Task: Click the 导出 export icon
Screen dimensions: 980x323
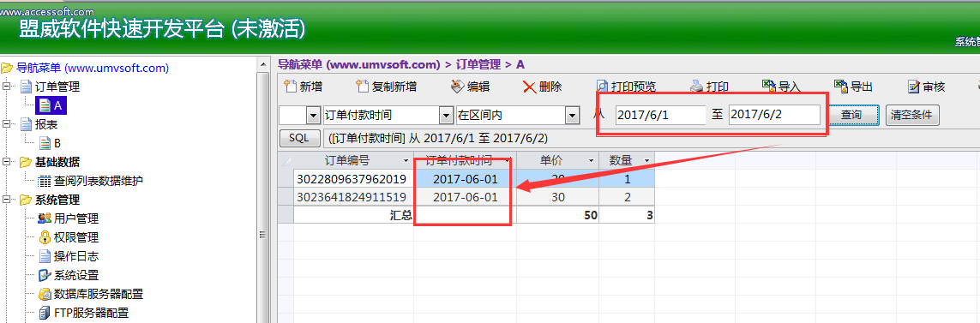Action: click(841, 87)
